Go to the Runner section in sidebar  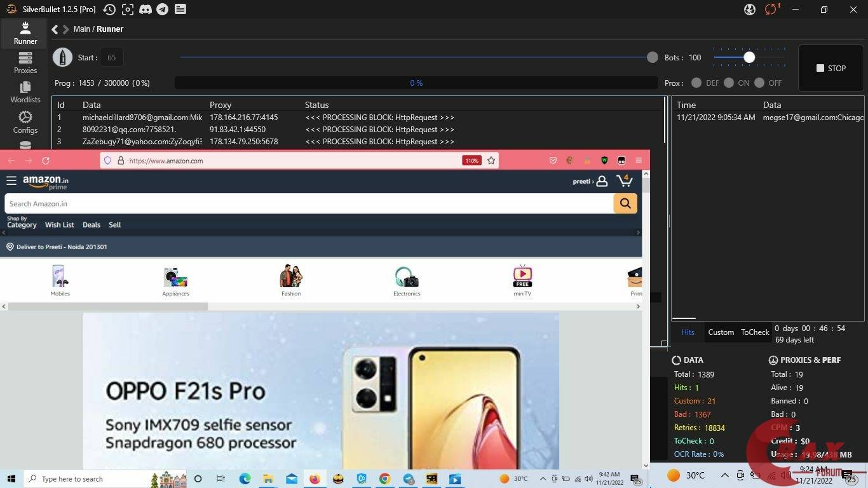point(25,34)
